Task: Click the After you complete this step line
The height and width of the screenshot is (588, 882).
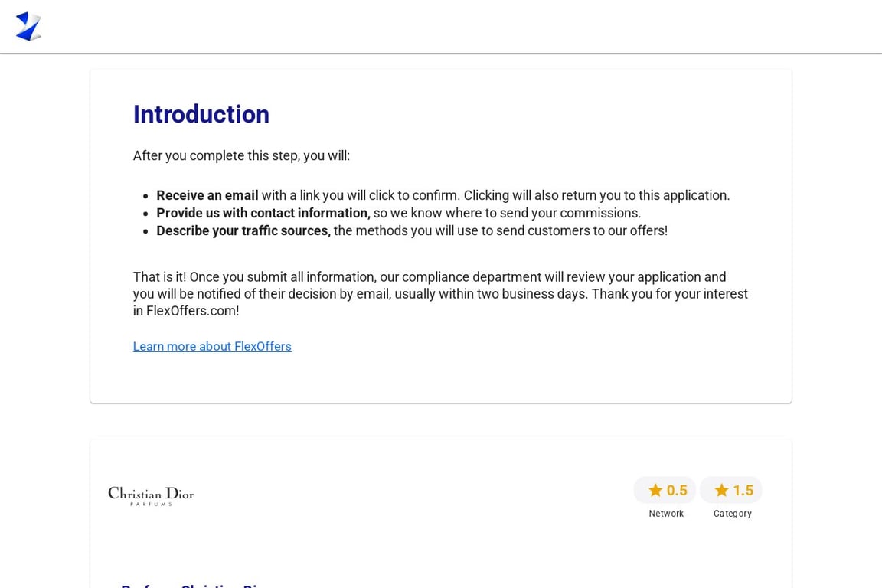Action: (241, 155)
